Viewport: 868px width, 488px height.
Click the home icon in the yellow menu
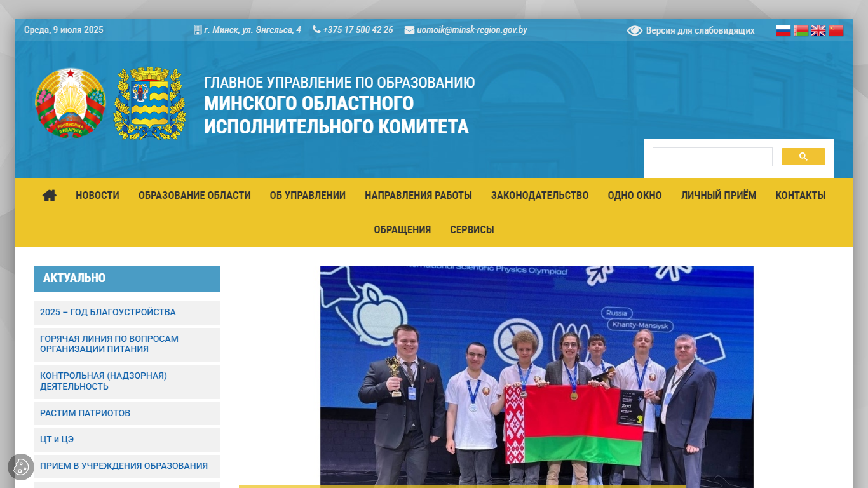[x=50, y=196]
